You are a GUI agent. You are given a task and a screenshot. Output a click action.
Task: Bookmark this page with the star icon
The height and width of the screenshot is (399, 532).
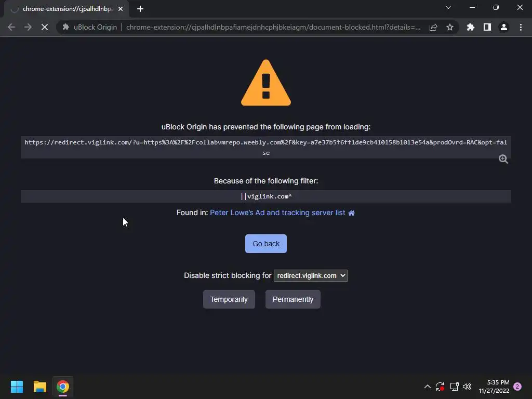[450, 27]
